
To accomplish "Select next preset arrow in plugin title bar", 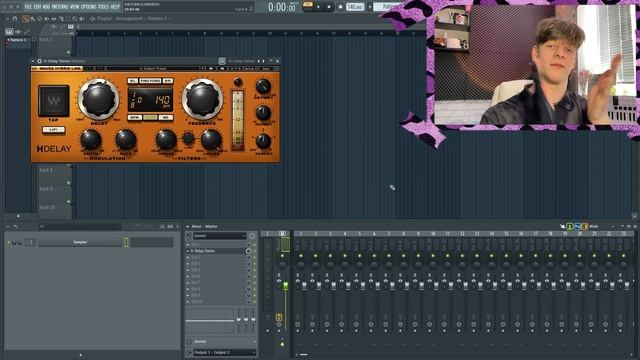I will [263, 61].
